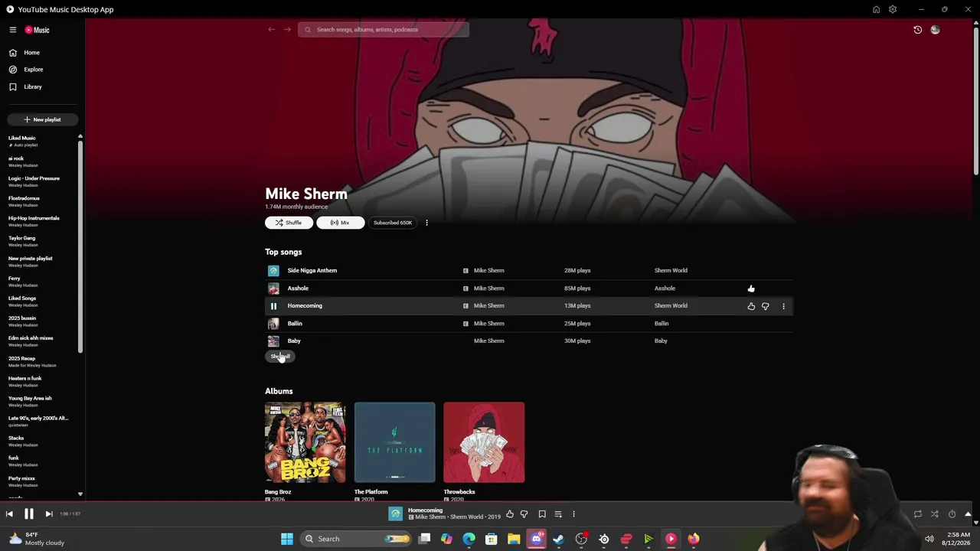Open the hamburger guide menu
980x551 pixels.
[13, 30]
